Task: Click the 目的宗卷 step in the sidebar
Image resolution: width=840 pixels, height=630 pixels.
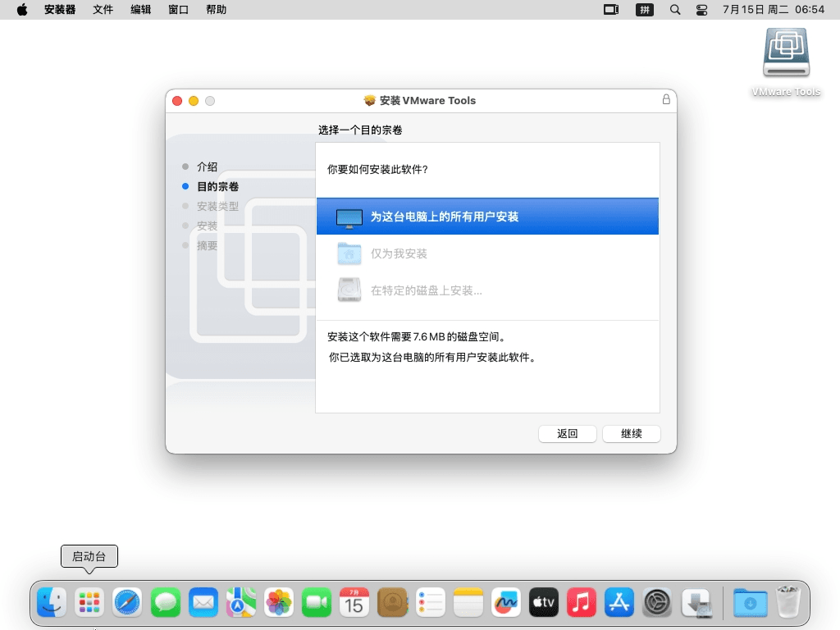Action: [218, 186]
